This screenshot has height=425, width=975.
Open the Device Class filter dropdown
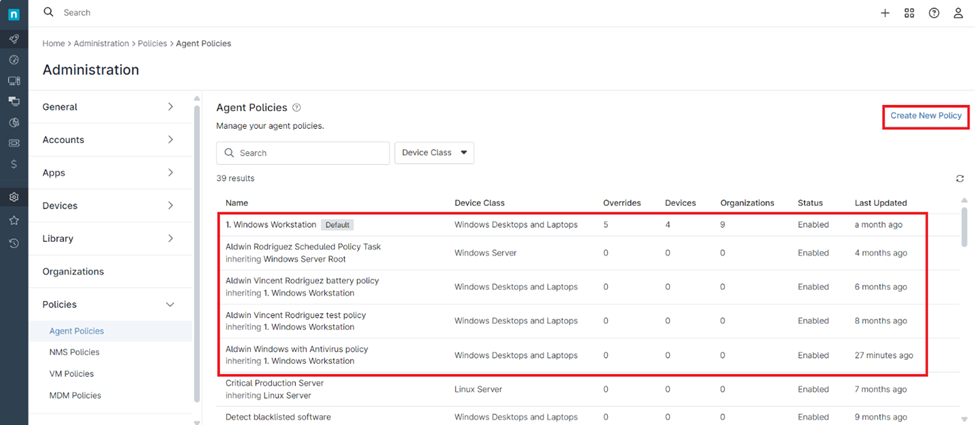pyautogui.click(x=434, y=153)
